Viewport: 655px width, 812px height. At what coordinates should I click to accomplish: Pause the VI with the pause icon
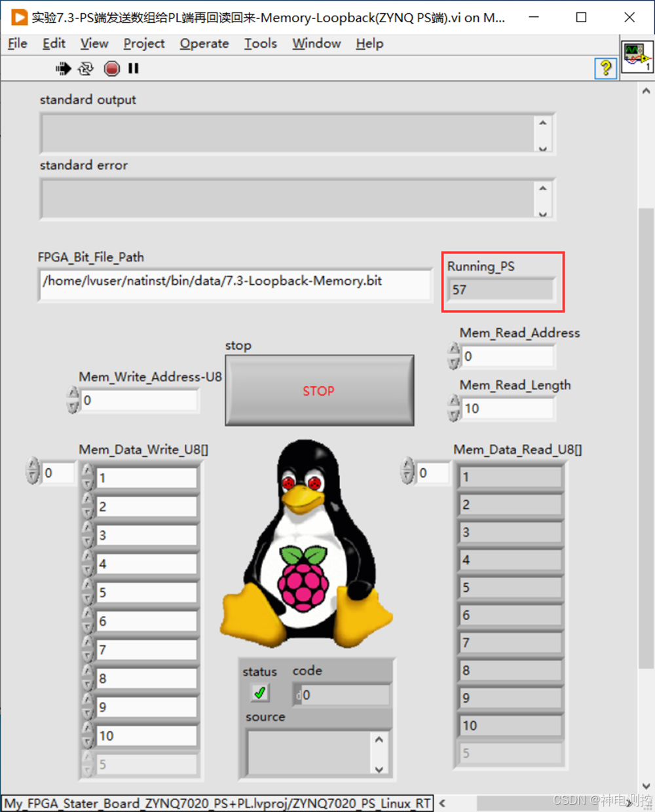point(134,68)
